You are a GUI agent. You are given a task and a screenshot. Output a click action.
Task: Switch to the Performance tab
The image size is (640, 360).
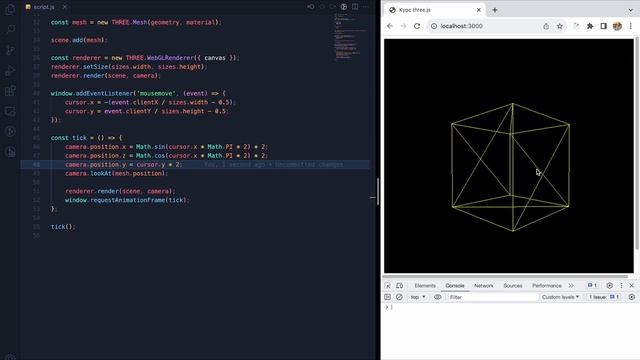[547, 286]
